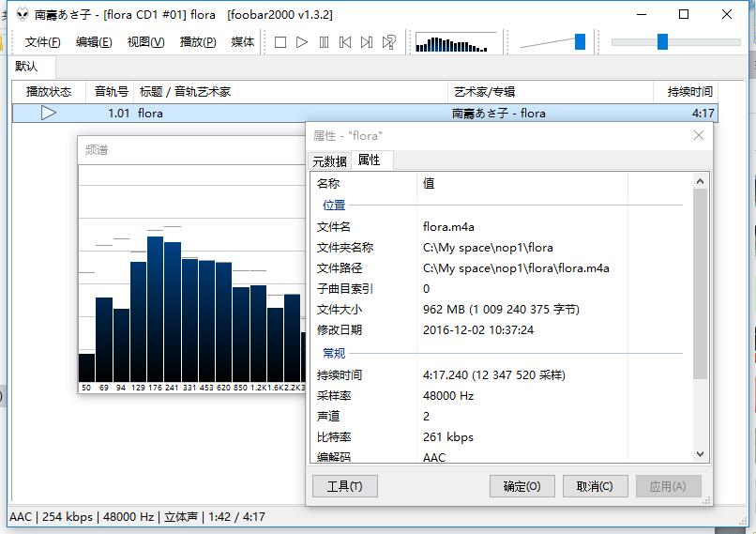Click the seek bar position handle
756x534 pixels.
(662, 41)
